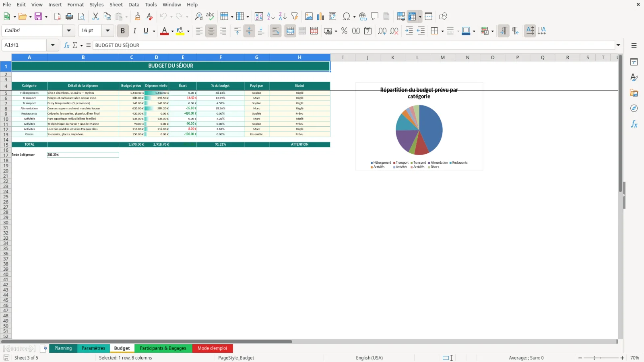Image resolution: width=644 pixels, height=362 pixels.
Task: Open the font size dropdown
Action: point(107,31)
